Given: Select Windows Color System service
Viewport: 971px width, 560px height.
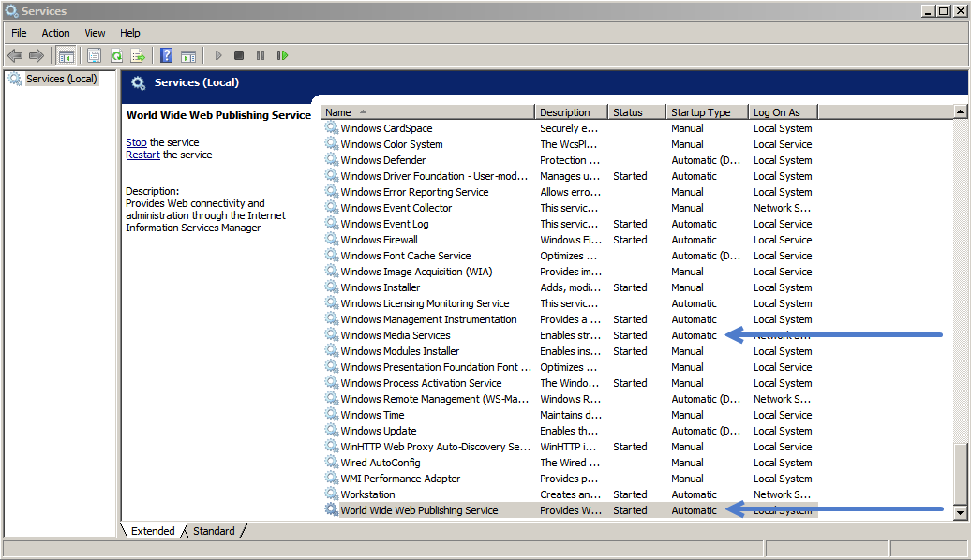Looking at the screenshot, I should [392, 144].
